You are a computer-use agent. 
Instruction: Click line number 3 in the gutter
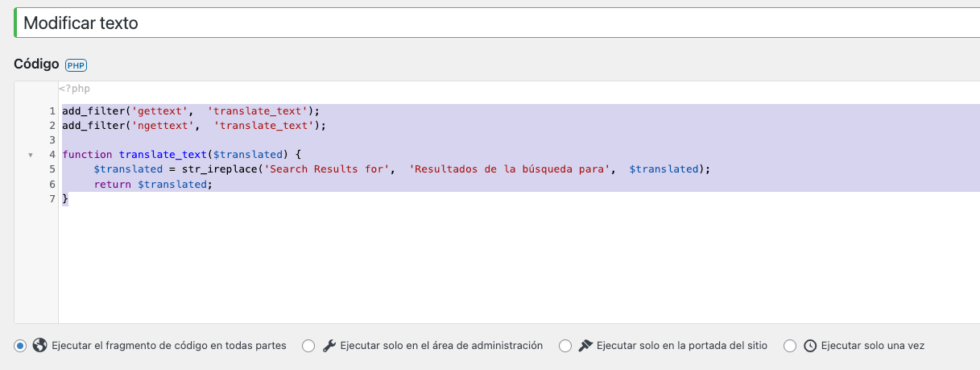[52, 139]
